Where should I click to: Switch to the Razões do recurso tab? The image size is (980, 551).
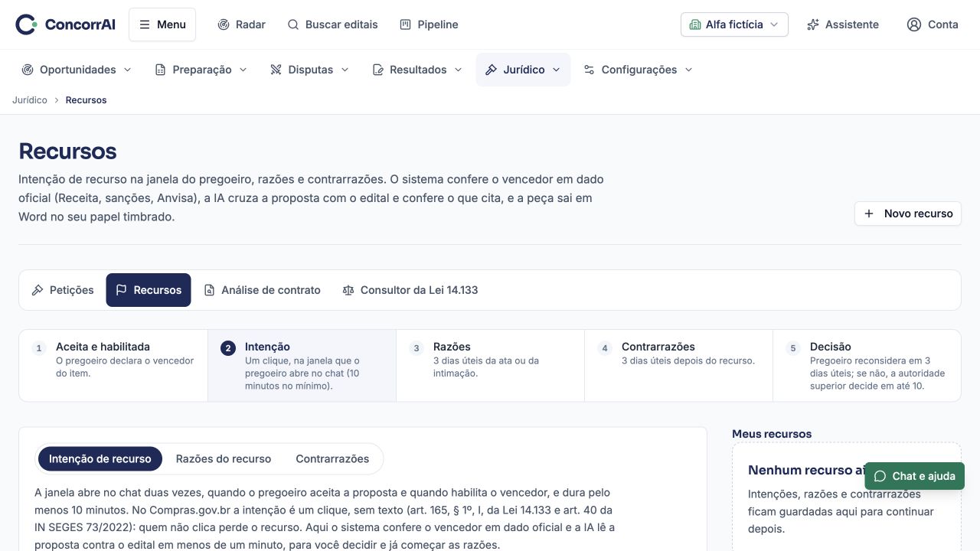(x=224, y=459)
